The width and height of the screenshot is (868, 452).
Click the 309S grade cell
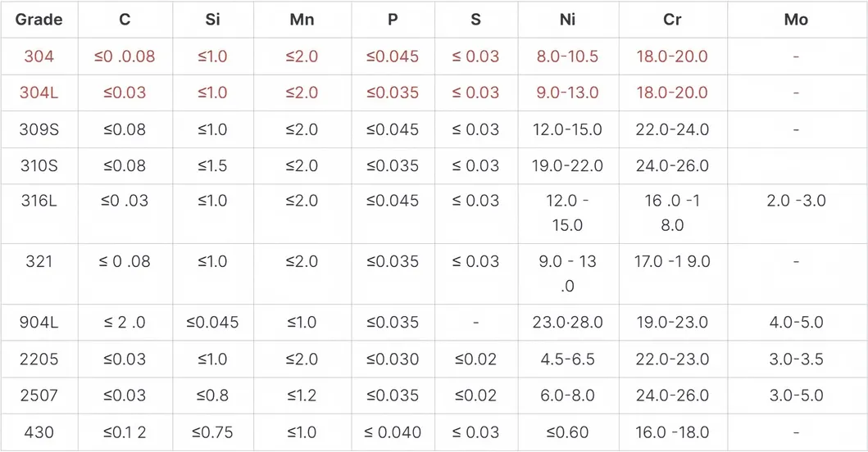[39, 129]
